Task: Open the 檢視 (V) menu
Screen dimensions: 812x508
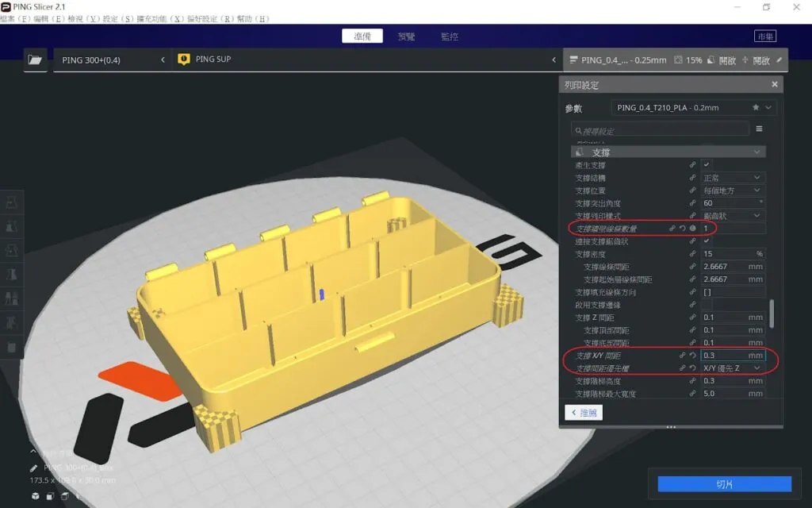Action: click(83, 19)
